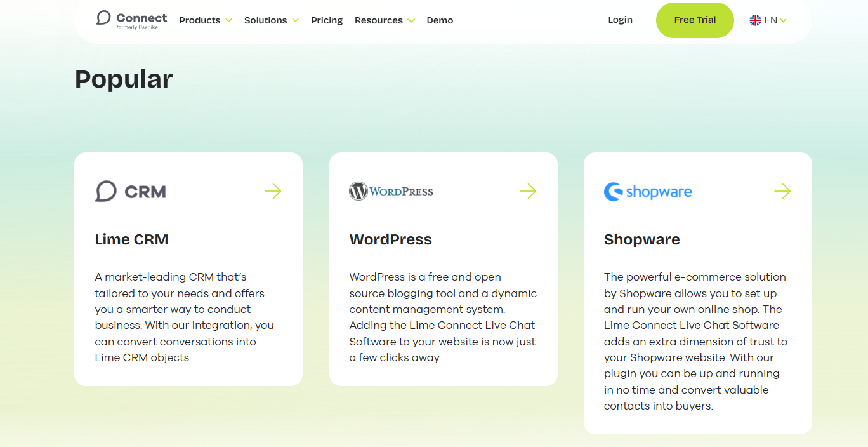Click the Shopware card title

pyautogui.click(x=641, y=239)
